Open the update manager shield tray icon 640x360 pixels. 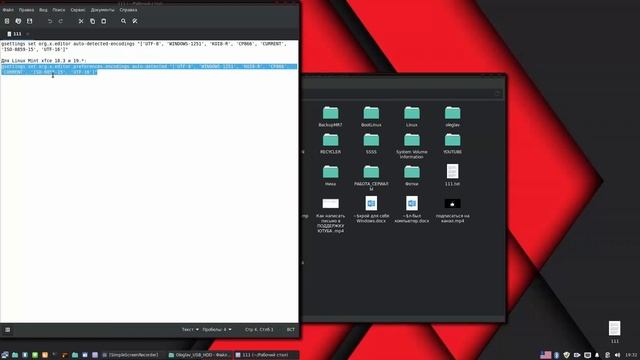click(x=567, y=355)
